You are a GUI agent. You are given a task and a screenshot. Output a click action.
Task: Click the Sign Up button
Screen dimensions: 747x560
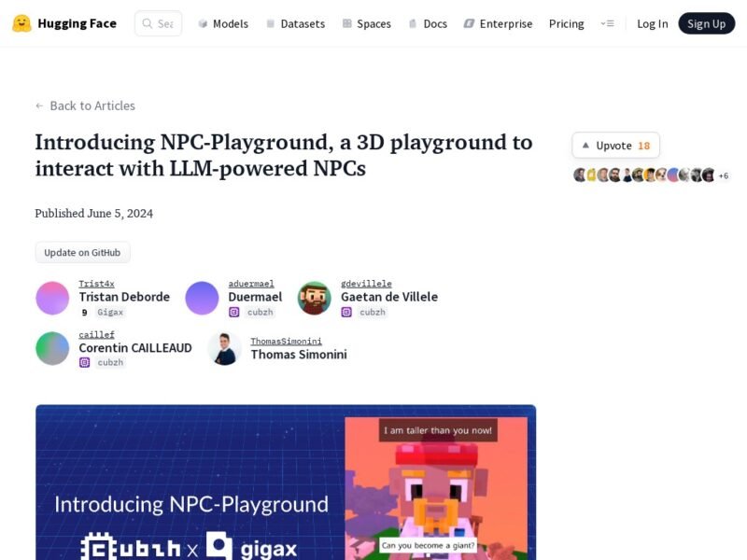pyautogui.click(x=707, y=23)
